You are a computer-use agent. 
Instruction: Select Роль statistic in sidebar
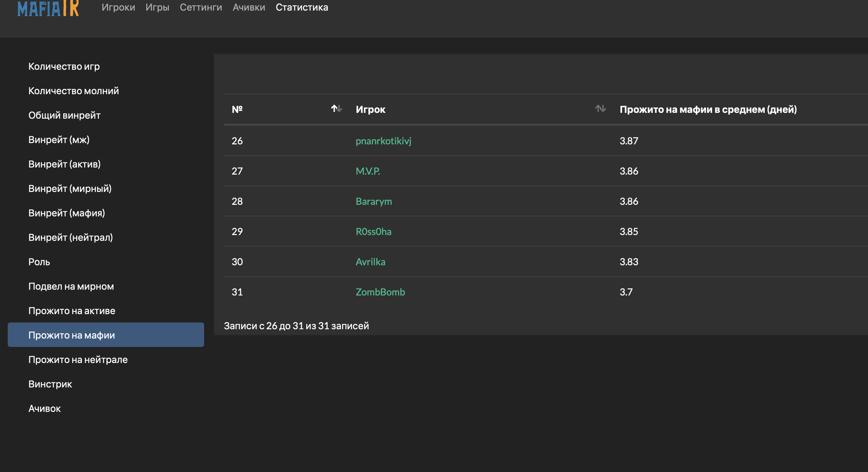click(x=106, y=262)
